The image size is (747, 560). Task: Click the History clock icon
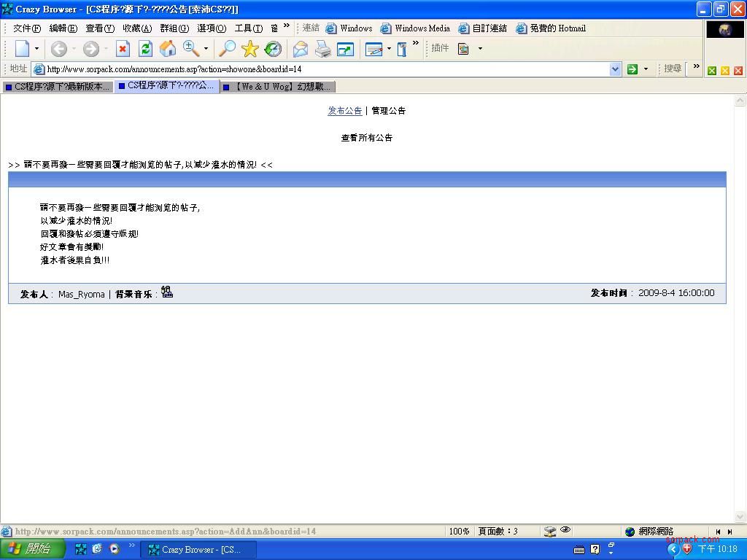tap(273, 49)
